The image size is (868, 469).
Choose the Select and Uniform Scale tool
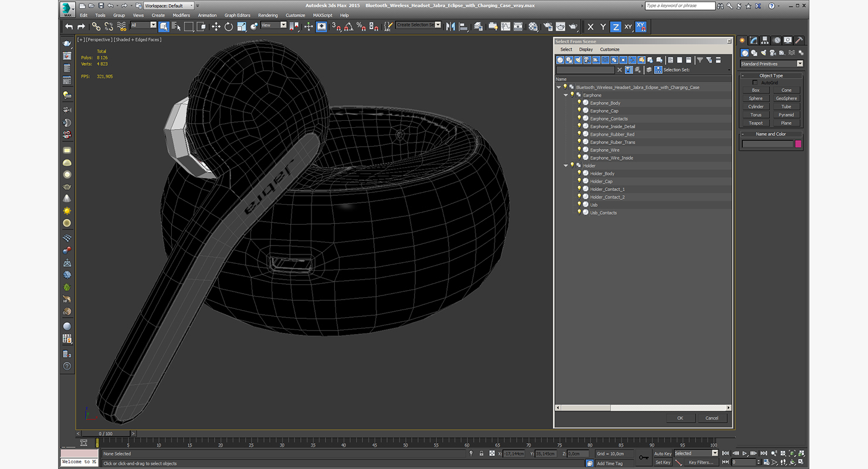[x=242, y=26]
